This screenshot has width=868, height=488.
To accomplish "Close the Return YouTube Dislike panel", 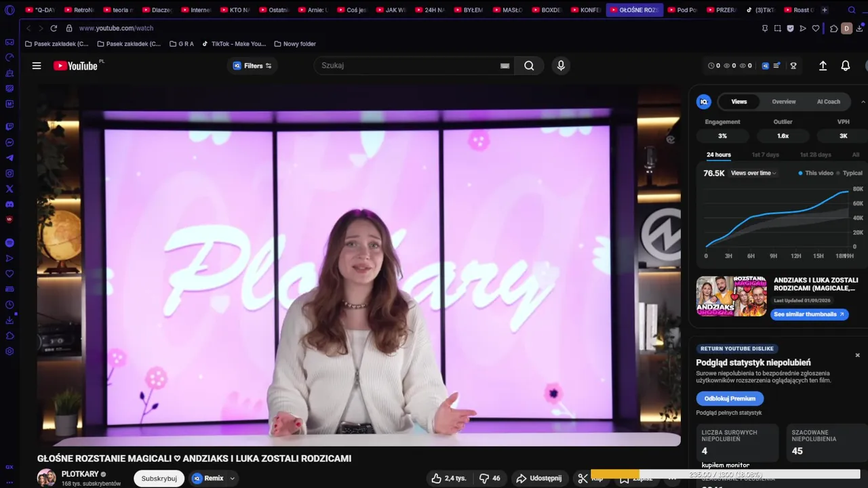I will coord(857,355).
